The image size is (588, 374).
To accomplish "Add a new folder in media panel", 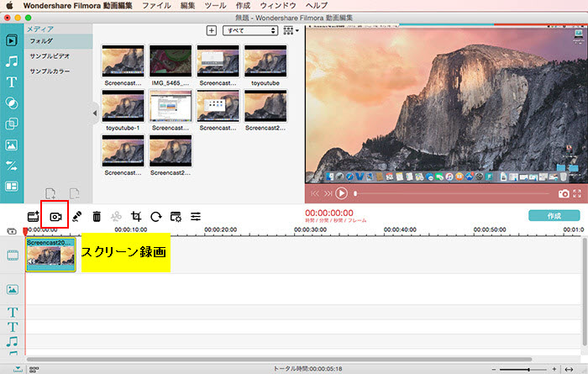I will coord(50,193).
